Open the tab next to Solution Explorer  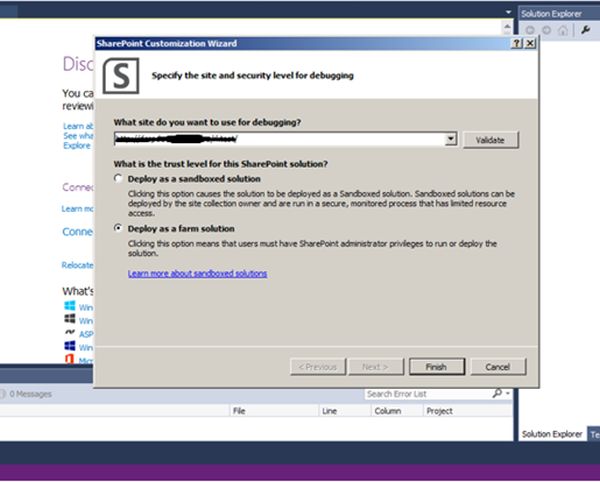[594, 434]
